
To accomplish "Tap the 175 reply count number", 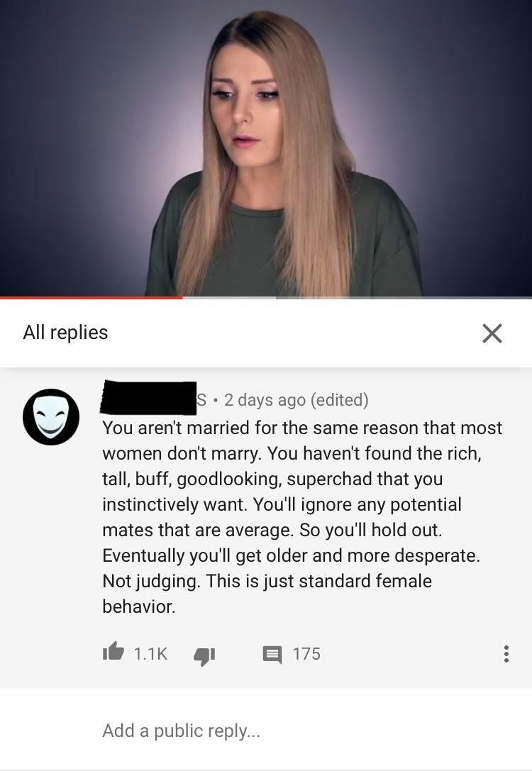I will point(306,654).
